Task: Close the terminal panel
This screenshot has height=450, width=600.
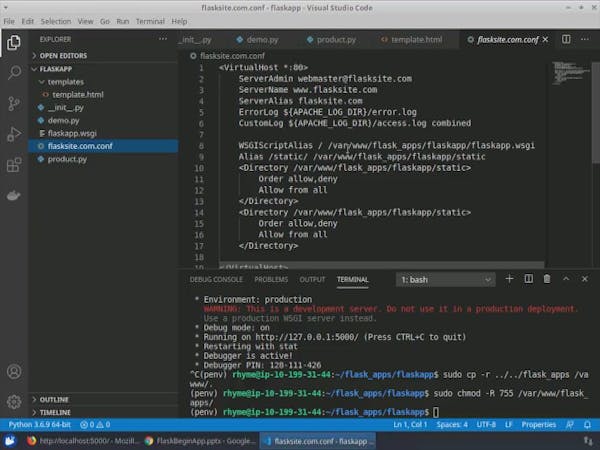Action: click(585, 279)
